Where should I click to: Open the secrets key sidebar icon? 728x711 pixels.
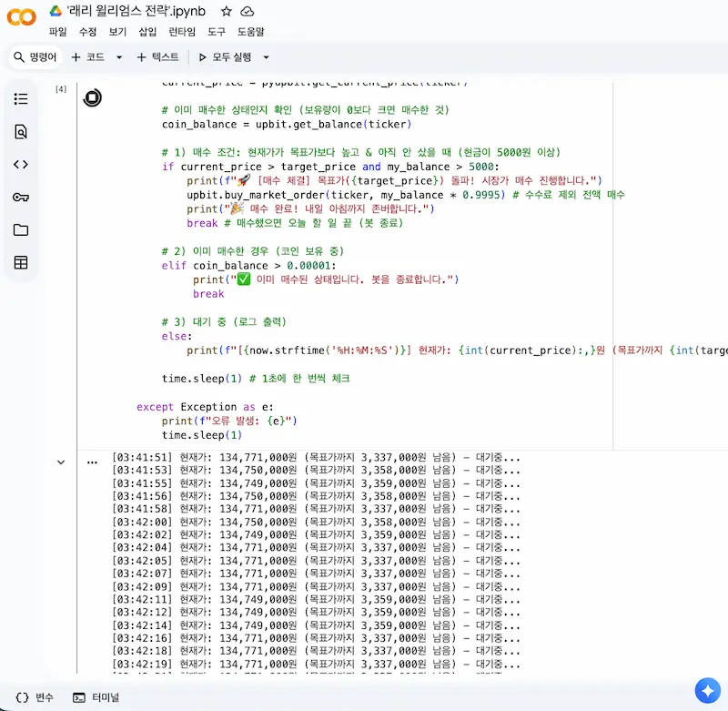click(21, 198)
